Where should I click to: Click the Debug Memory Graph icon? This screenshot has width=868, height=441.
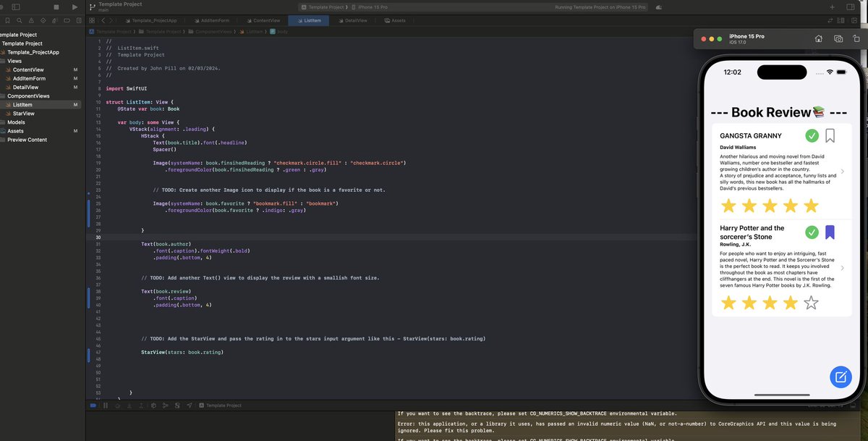[166, 406]
